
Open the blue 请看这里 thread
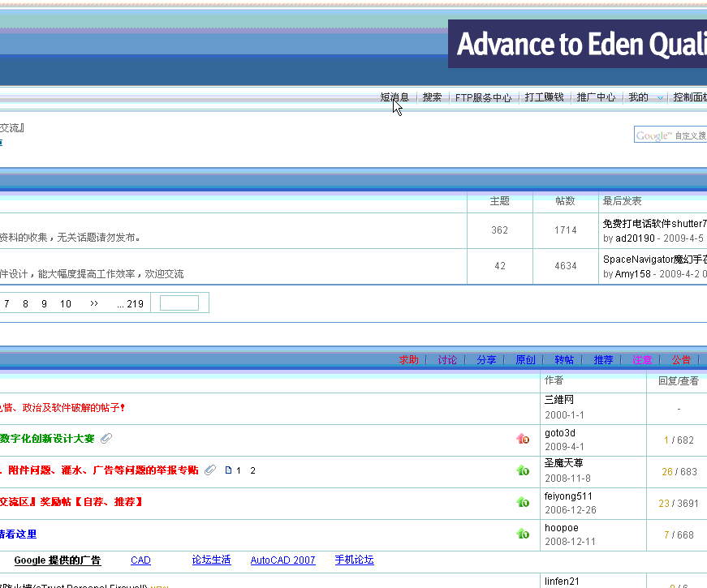point(18,534)
